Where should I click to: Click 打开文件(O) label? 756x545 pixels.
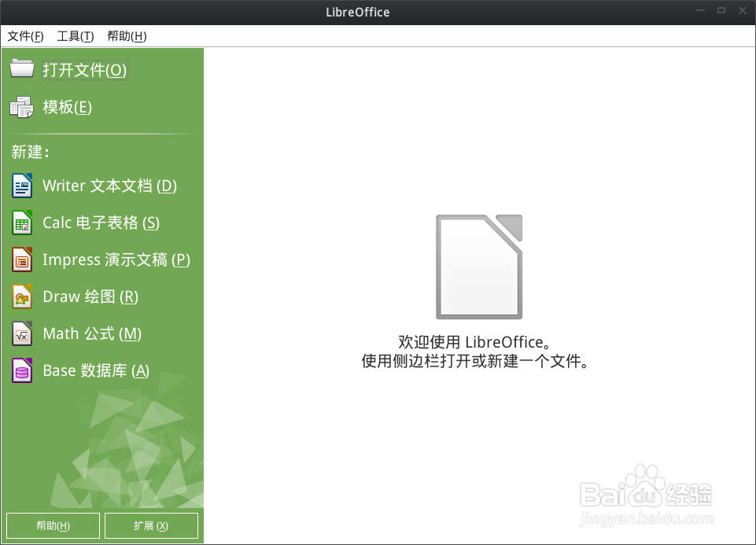pos(85,70)
